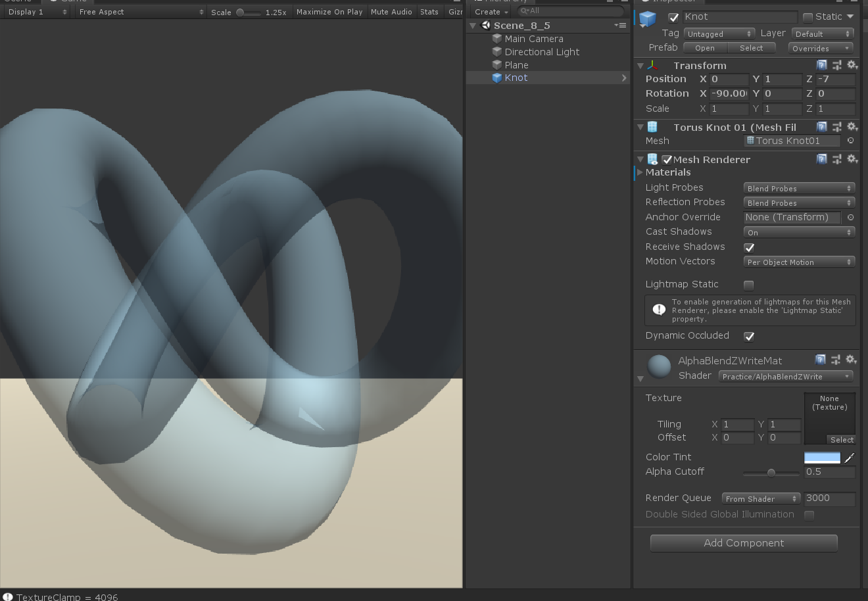The image size is (868, 601).
Task: Open object picker for Mesh field
Action: pos(850,141)
